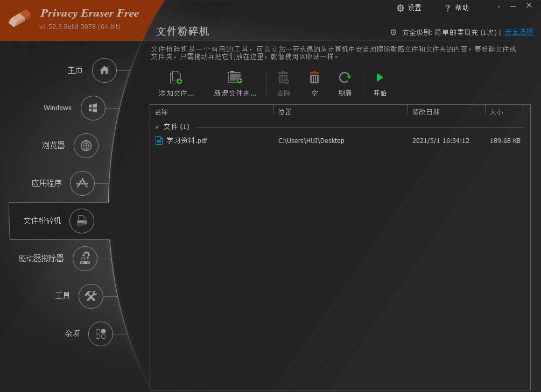Click the Privacy Eraser eraser logo
The image size is (541, 392).
20,18
